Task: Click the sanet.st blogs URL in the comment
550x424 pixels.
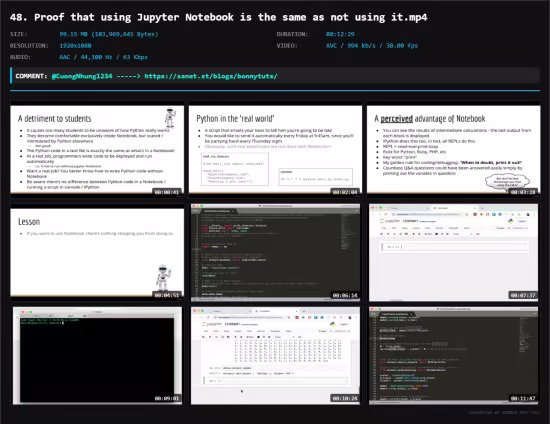Action: (x=211, y=76)
